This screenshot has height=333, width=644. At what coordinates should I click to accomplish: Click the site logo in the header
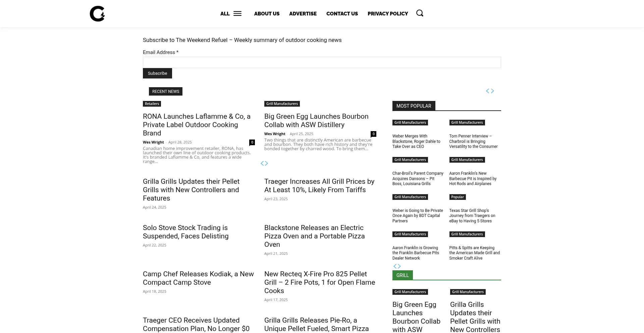[97, 14]
